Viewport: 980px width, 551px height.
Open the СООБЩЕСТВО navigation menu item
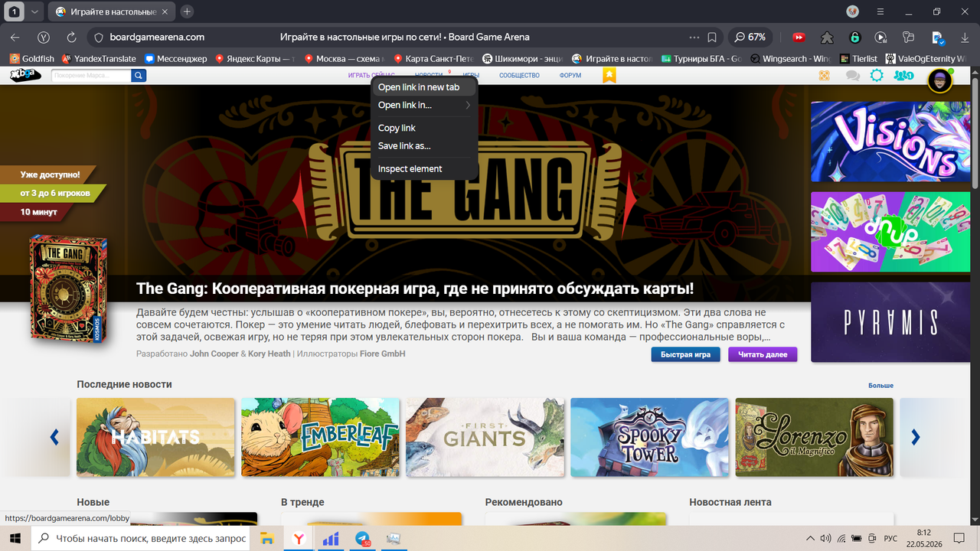519,76
